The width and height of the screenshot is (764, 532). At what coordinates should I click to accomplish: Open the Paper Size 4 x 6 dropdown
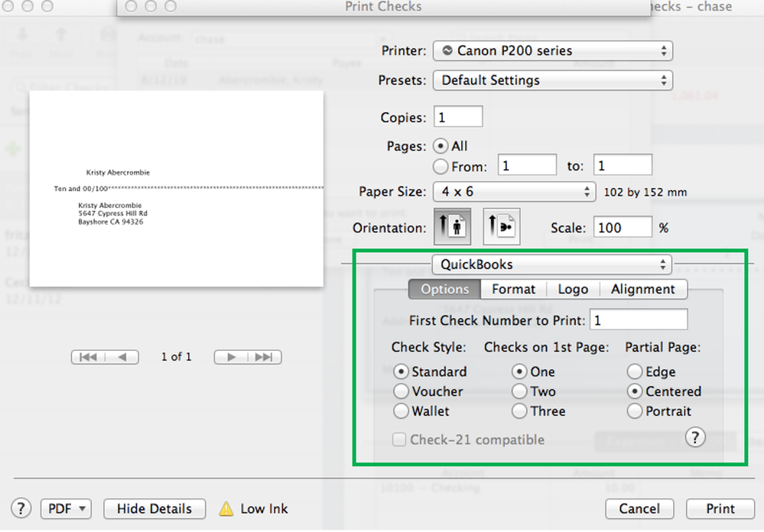[x=514, y=191]
